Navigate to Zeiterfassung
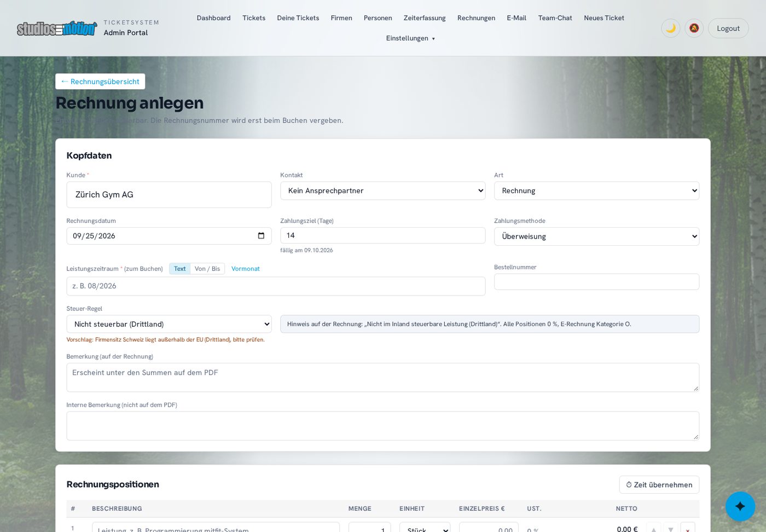Image resolution: width=766 pixels, height=532 pixels. (425, 18)
